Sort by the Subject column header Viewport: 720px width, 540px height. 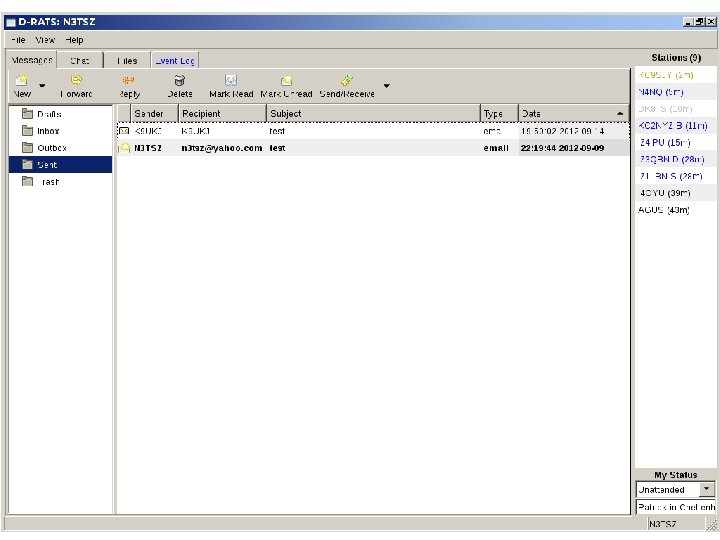pyautogui.click(x=373, y=113)
